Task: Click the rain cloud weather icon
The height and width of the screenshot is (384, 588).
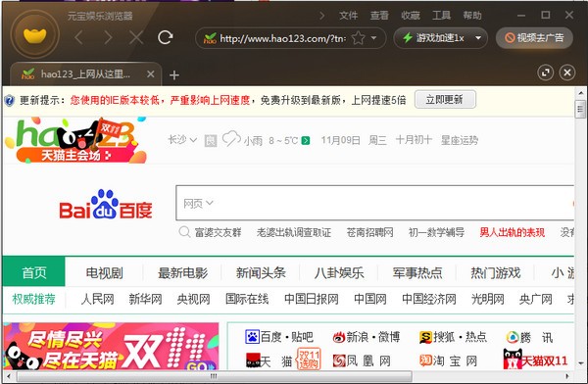Action: click(231, 139)
